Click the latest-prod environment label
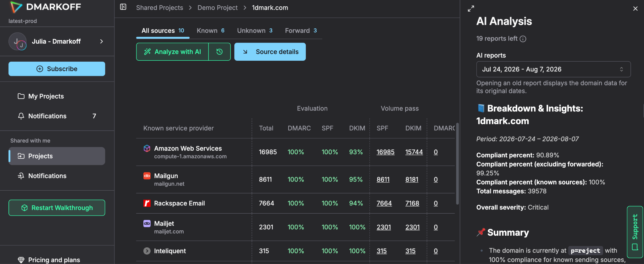The height and width of the screenshot is (264, 644). pyautogui.click(x=23, y=21)
